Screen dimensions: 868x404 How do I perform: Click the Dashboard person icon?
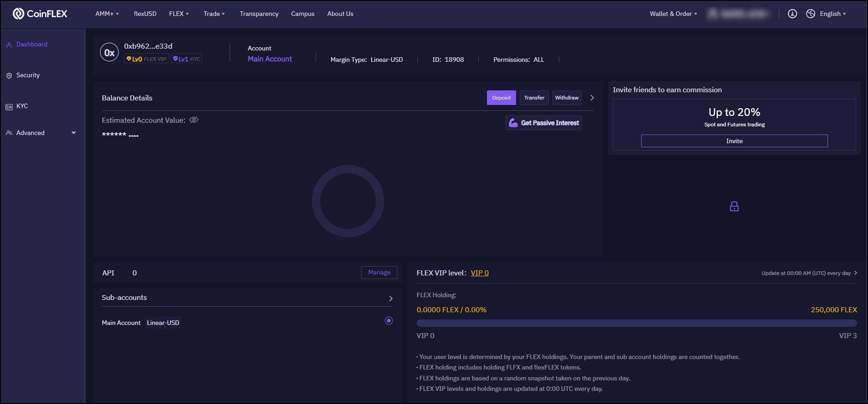click(x=9, y=45)
